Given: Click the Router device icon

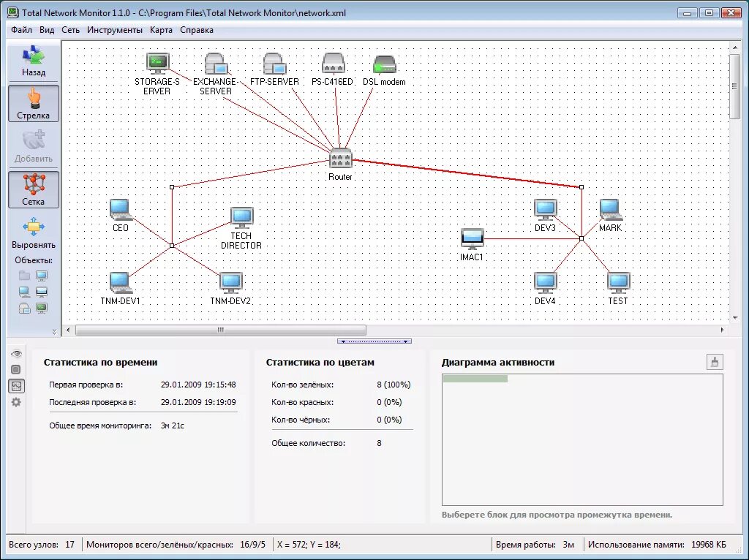Looking at the screenshot, I should point(341,158).
